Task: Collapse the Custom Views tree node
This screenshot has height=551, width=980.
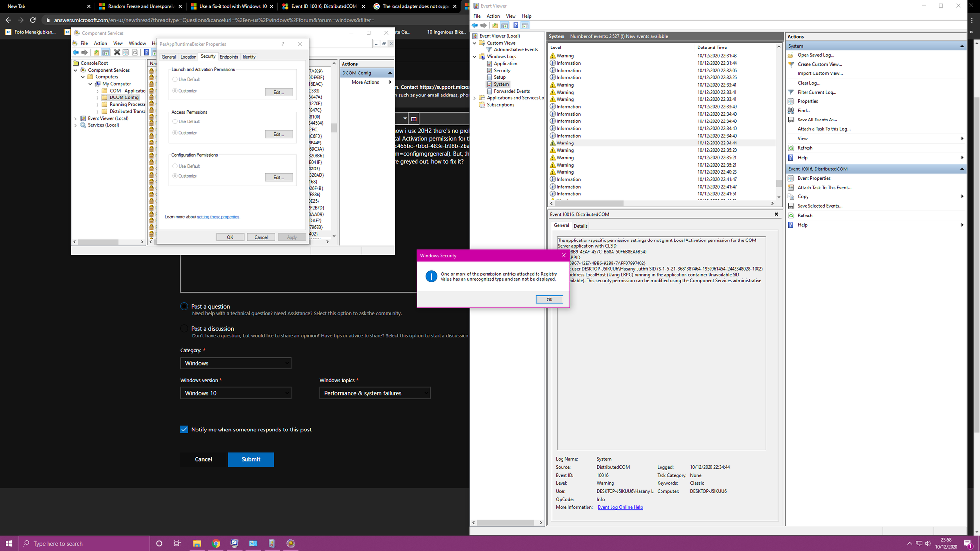Action: tap(475, 43)
